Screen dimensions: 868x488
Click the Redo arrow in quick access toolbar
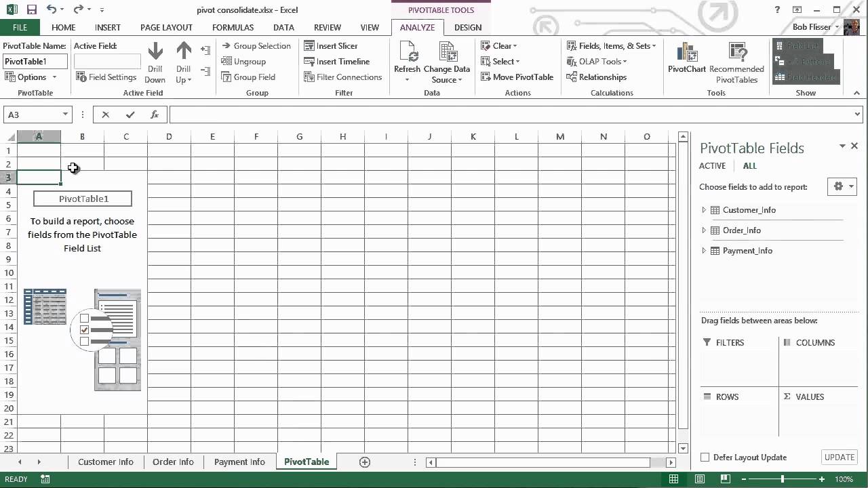pyautogui.click(x=78, y=9)
